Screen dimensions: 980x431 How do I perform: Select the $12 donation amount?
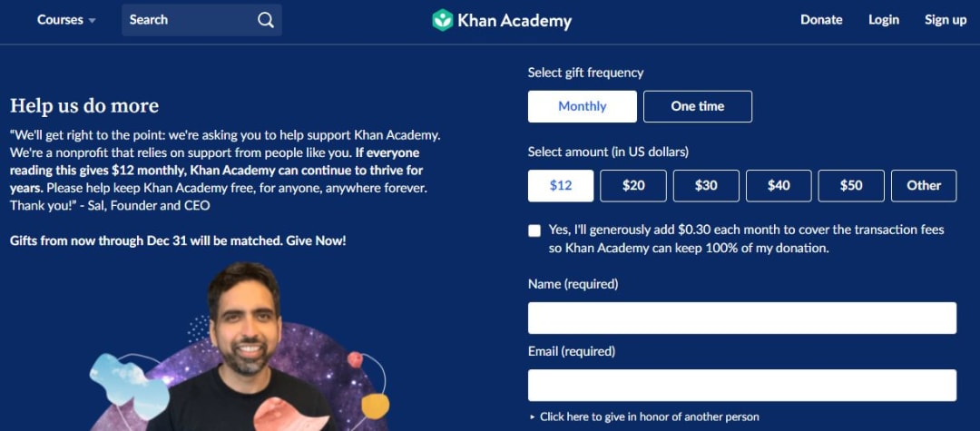[561, 185]
